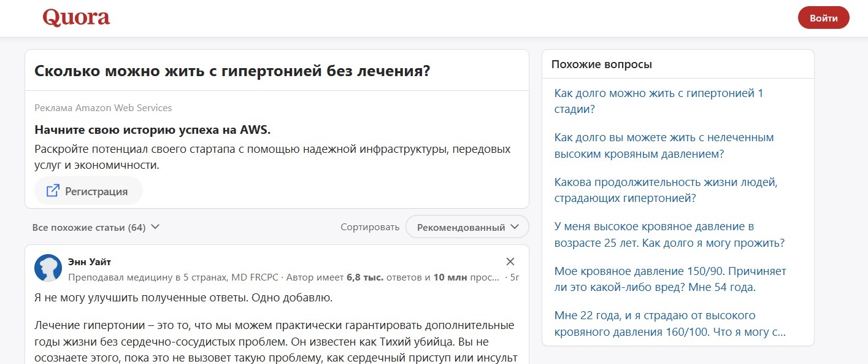Image resolution: width=868 pixels, height=364 pixels.
Task: Click the external link icon beside Регистрация
Action: (x=53, y=191)
